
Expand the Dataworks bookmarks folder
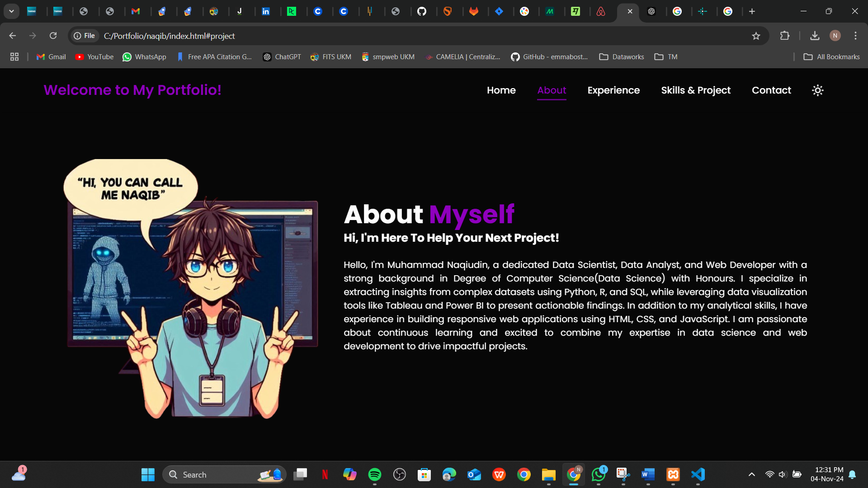621,56
